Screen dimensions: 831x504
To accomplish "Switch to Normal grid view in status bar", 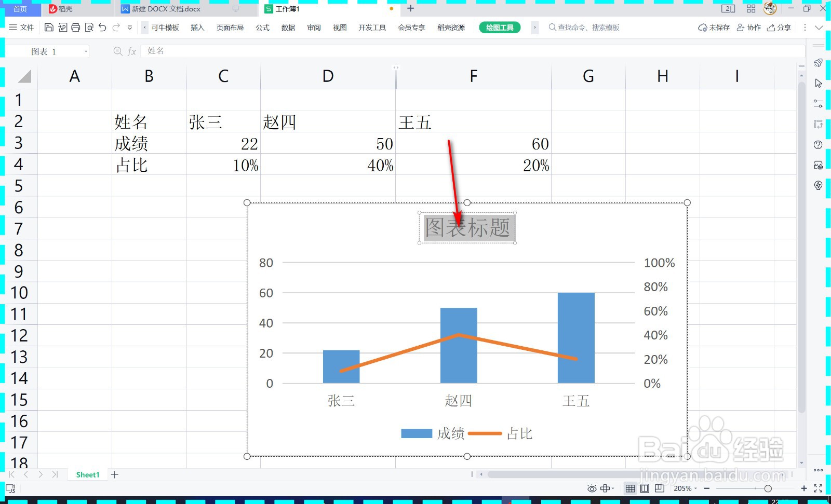I will pos(630,488).
